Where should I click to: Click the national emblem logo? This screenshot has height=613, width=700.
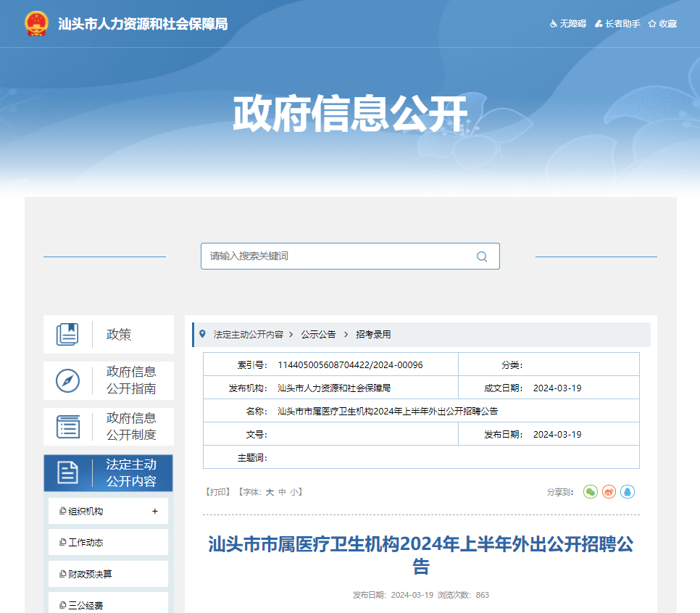point(37,24)
